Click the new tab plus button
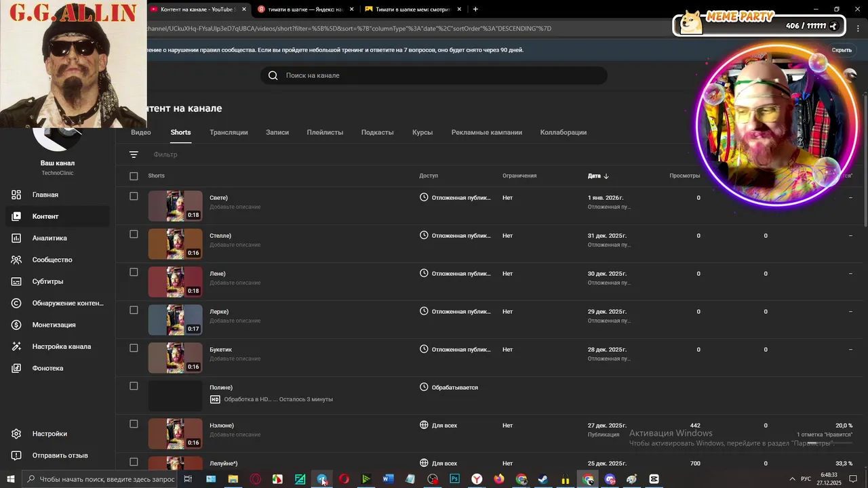This screenshot has width=868, height=488. [475, 9]
